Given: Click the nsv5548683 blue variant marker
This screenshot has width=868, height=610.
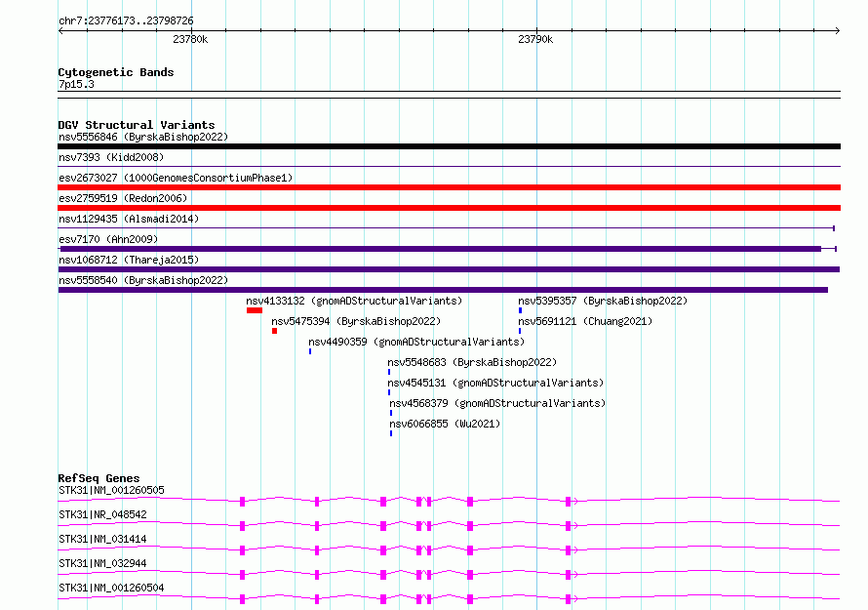Looking at the screenshot, I should pyautogui.click(x=389, y=372).
